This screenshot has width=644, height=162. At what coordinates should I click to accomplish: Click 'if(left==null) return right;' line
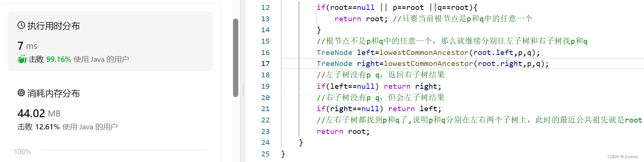pos(379,87)
